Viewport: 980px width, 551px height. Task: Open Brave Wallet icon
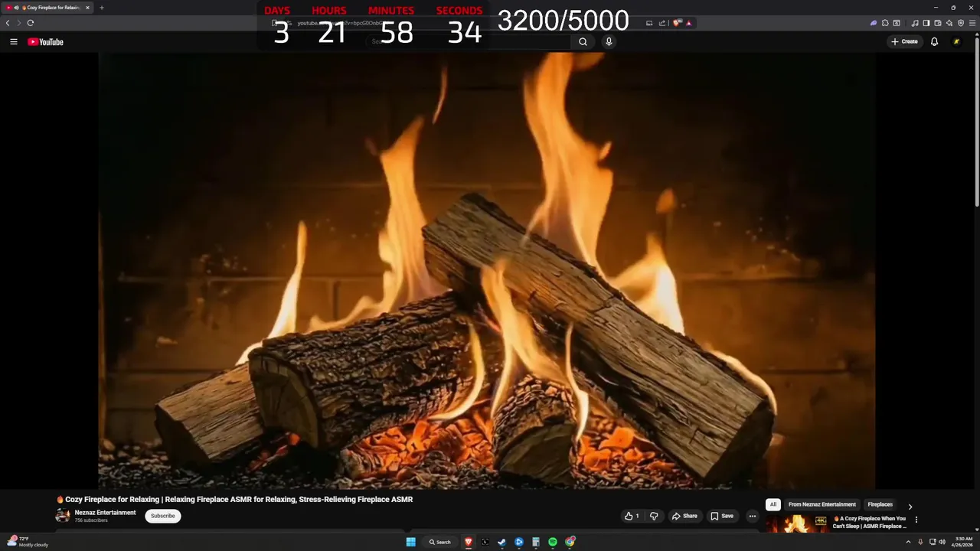pyautogui.click(x=938, y=23)
